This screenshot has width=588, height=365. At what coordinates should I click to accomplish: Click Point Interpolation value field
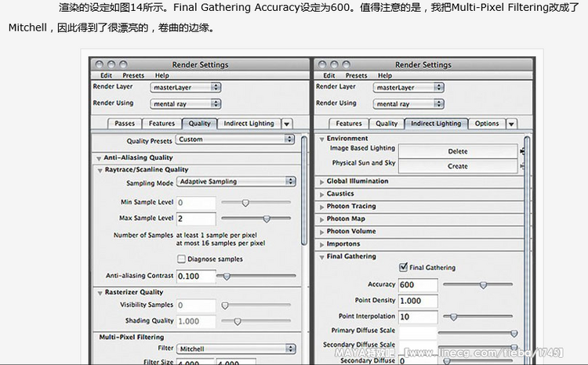pyautogui.click(x=418, y=316)
